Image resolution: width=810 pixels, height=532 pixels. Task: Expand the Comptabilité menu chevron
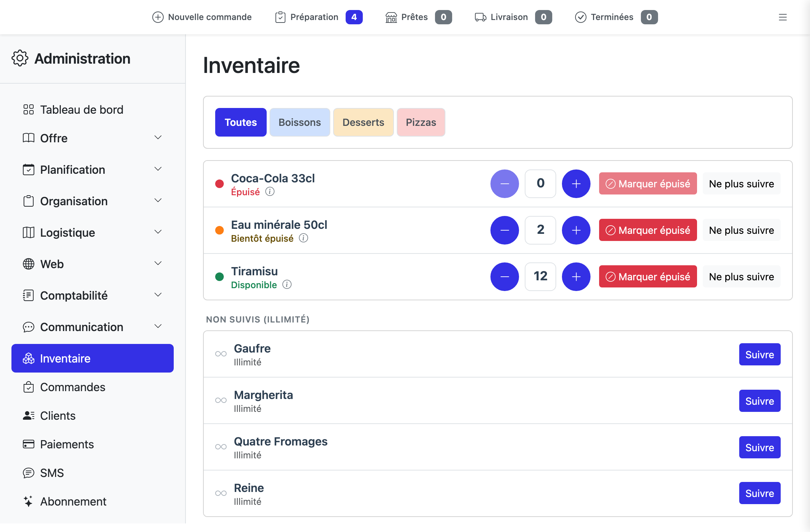click(158, 295)
